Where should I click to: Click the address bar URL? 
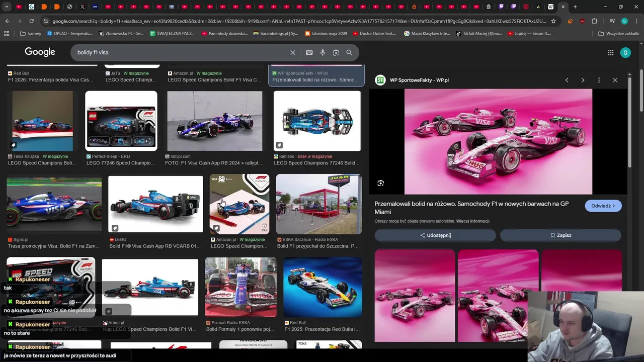(299, 21)
